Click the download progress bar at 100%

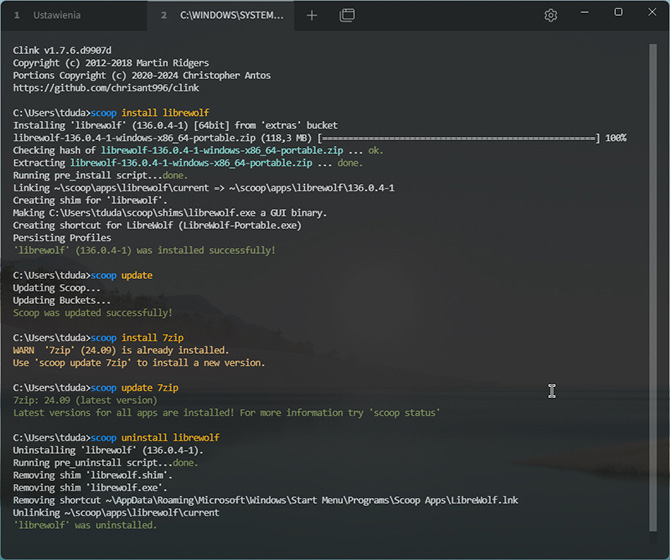point(459,138)
